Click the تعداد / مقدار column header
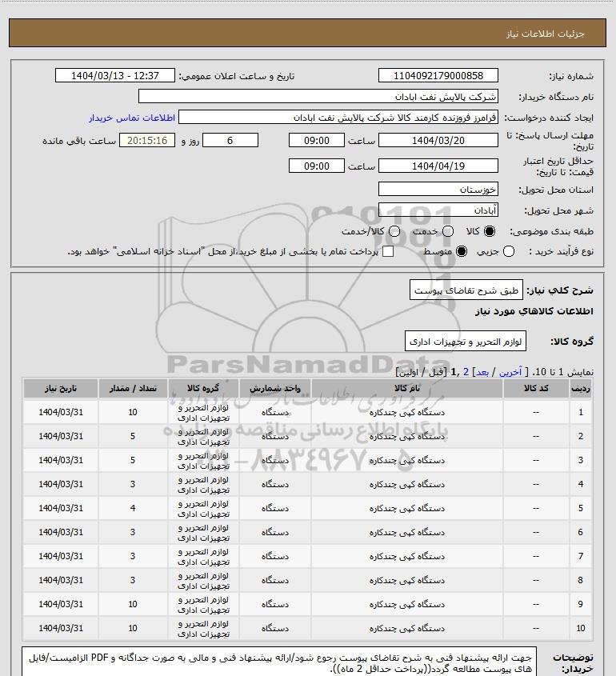Image resolution: width=616 pixels, height=676 pixels. (133, 388)
